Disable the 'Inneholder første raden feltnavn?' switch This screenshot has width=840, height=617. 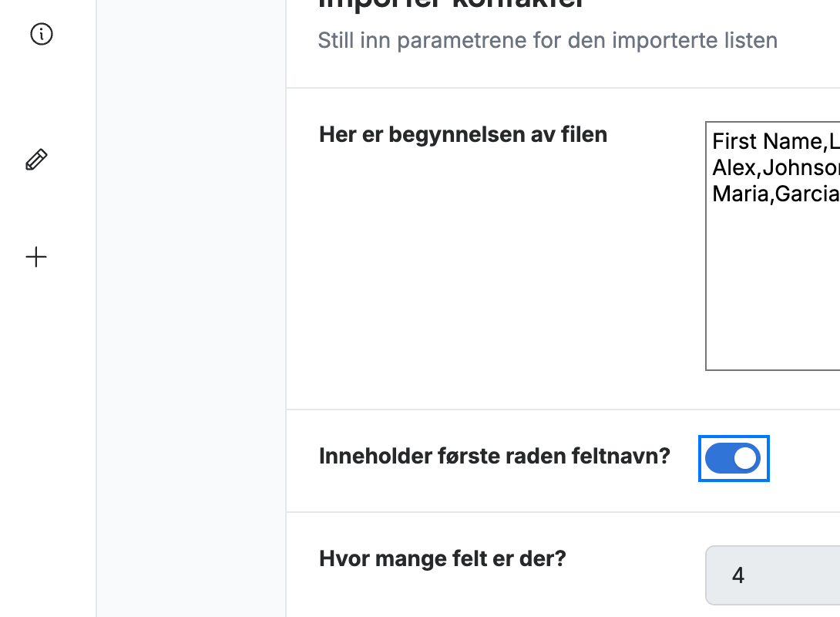click(x=733, y=458)
